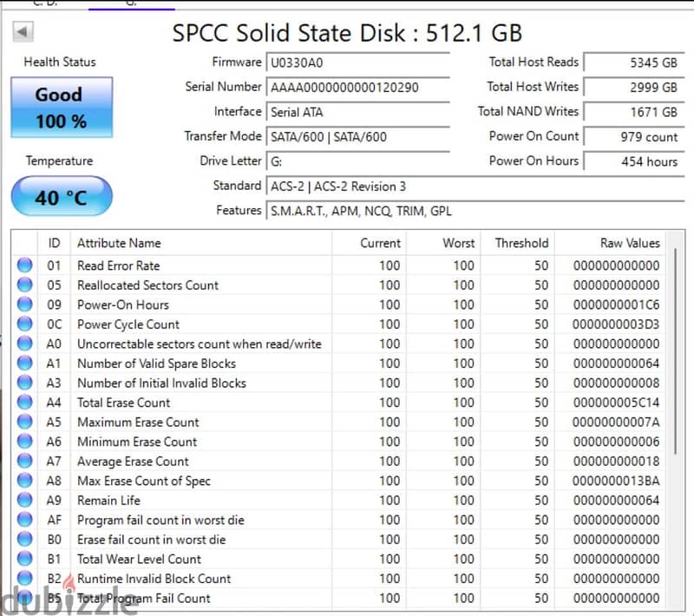Click raw value 000000005C14

click(x=616, y=403)
